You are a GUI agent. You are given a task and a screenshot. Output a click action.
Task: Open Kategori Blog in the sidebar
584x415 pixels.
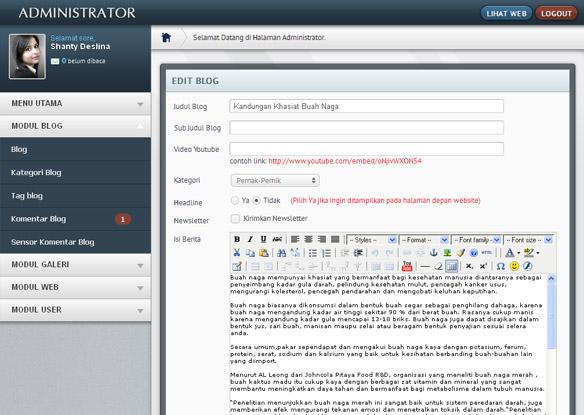click(x=75, y=172)
